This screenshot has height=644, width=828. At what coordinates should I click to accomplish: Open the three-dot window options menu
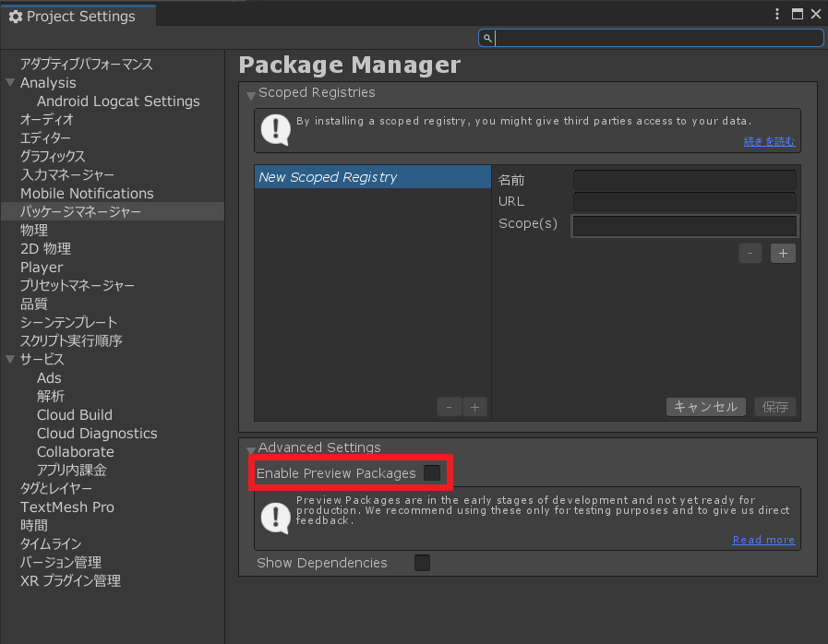(777, 14)
